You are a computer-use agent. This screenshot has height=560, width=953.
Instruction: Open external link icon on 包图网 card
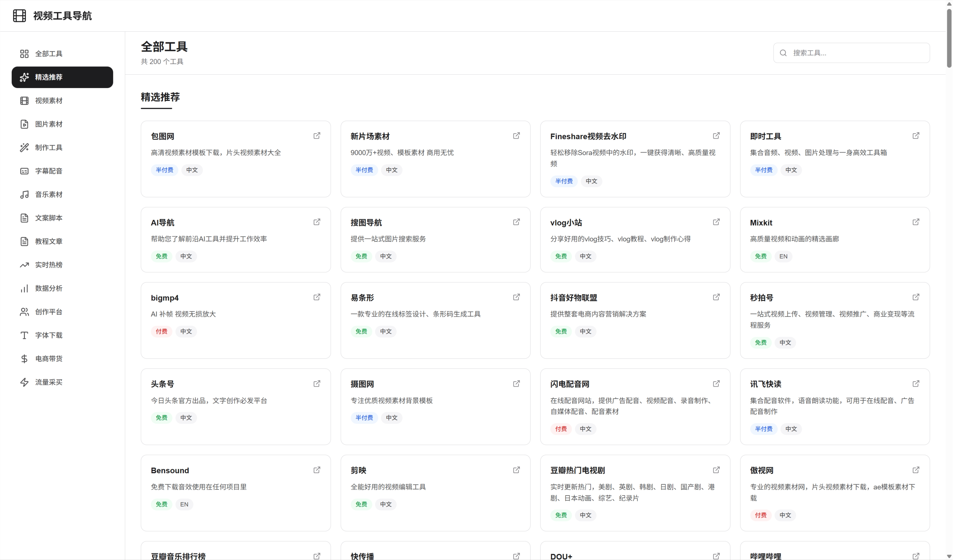pyautogui.click(x=317, y=136)
